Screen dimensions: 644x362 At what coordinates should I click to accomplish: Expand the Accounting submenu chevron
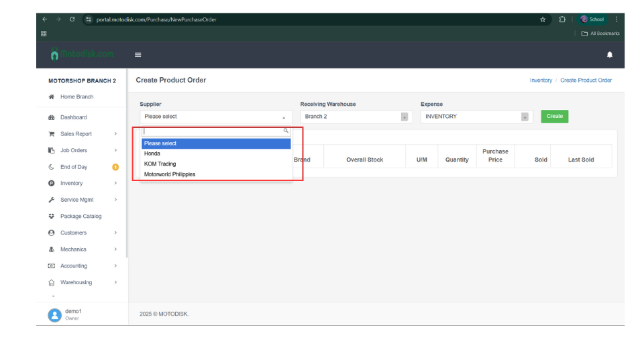tap(115, 266)
